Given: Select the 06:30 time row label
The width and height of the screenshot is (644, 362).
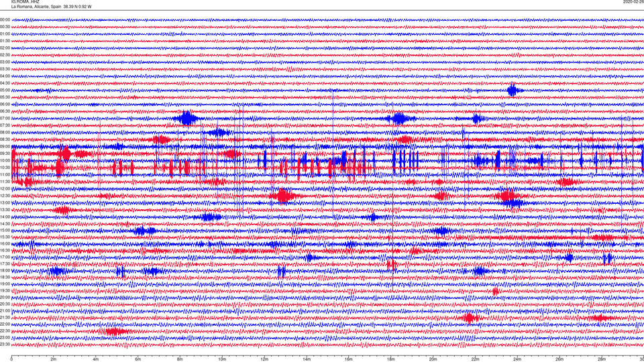Looking at the screenshot, I should pyautogui.click(x=5, y=111).
